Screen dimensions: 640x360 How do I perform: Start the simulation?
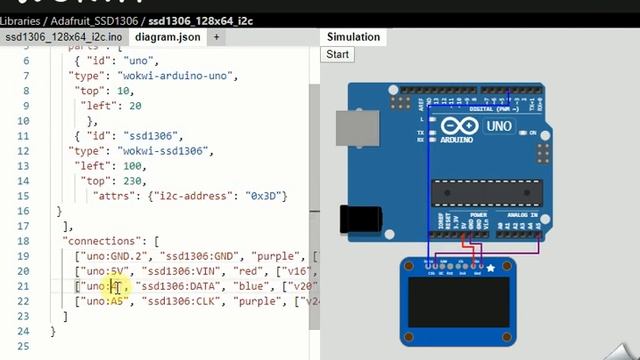pos(337,54)
